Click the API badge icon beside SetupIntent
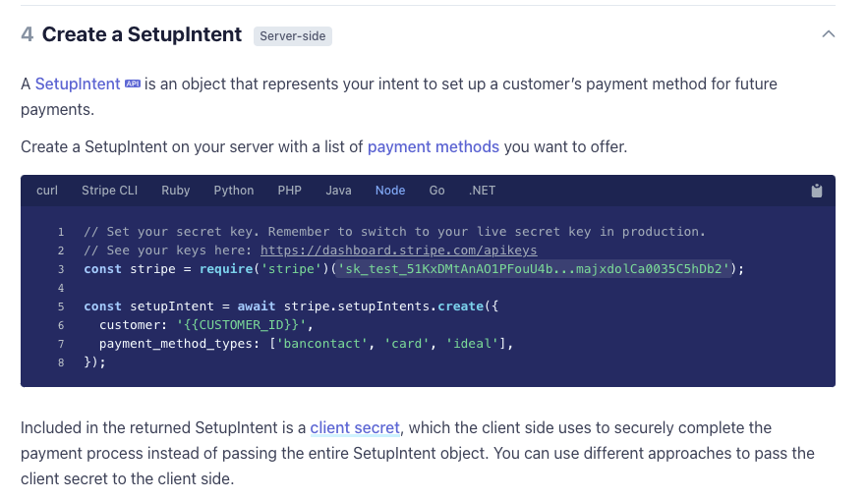 coord(133,84)
